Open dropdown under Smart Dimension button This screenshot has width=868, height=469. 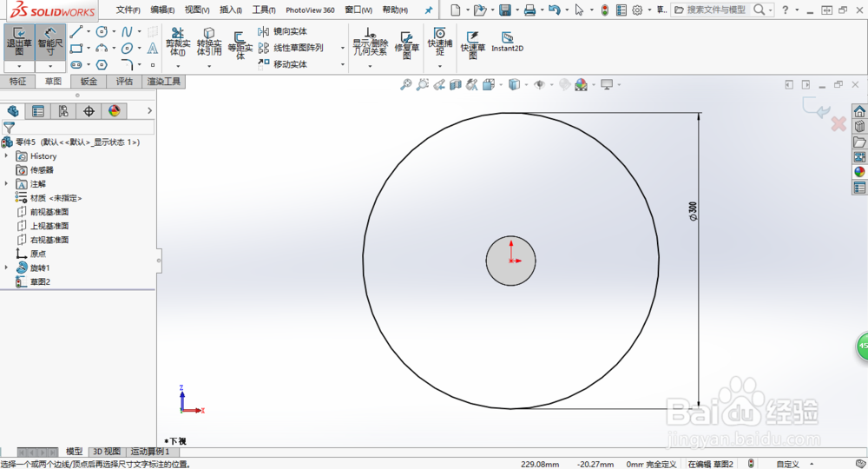coord(50,67)
